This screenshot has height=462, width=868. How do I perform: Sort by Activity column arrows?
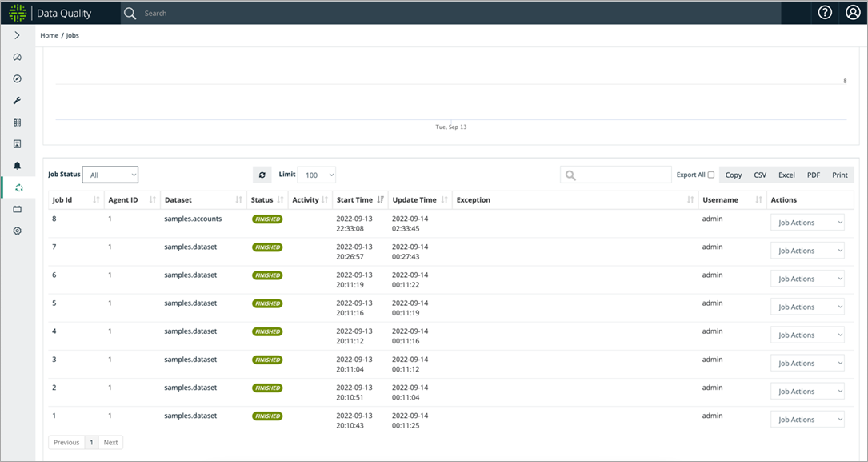(x=325, y=200)
